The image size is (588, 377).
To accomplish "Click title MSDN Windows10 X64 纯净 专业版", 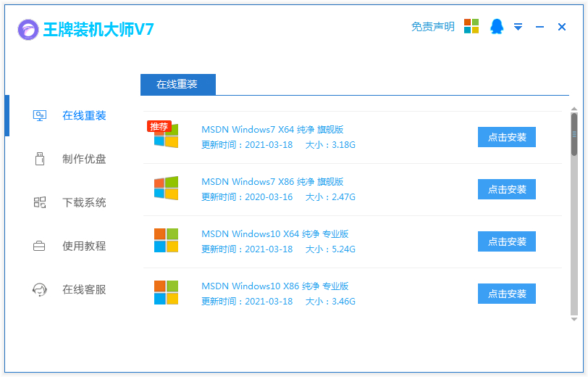I will (275, 234).
